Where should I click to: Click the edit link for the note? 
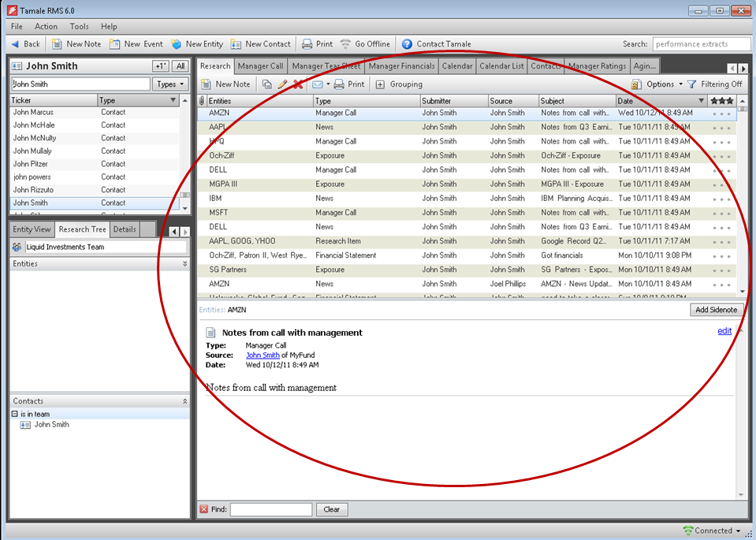pos(724,331)
